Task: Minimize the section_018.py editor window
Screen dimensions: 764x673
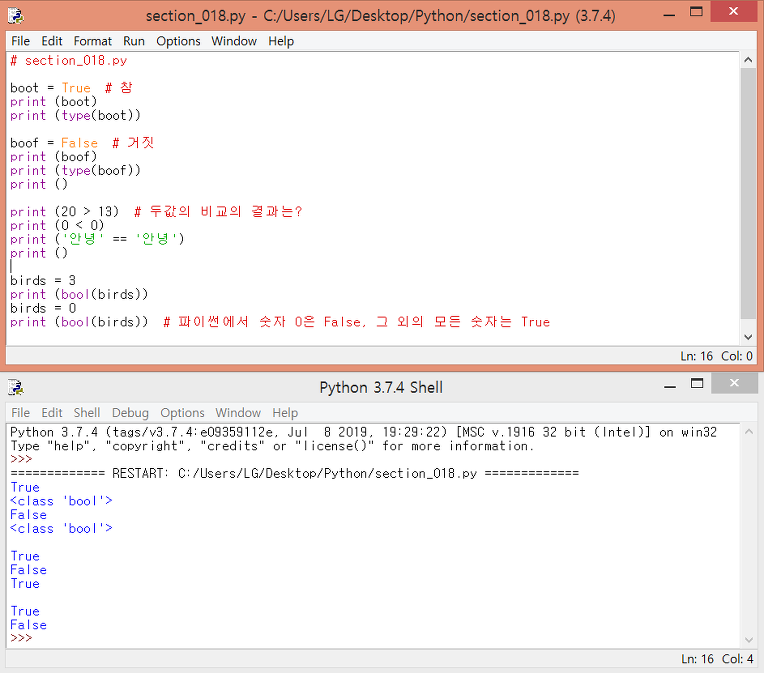Action: pyautogui.click(x=669, y=15)
